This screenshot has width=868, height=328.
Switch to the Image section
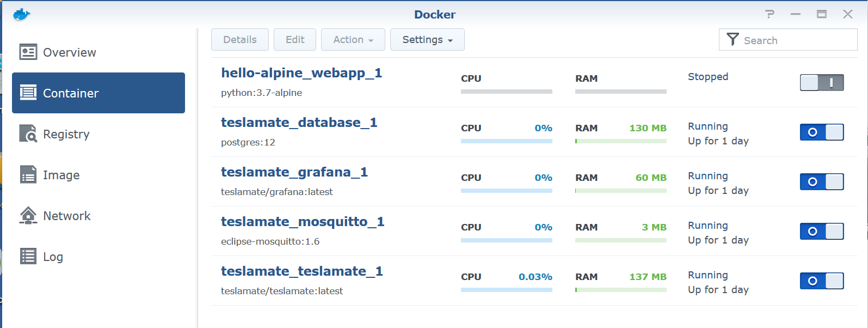[99, 175]
